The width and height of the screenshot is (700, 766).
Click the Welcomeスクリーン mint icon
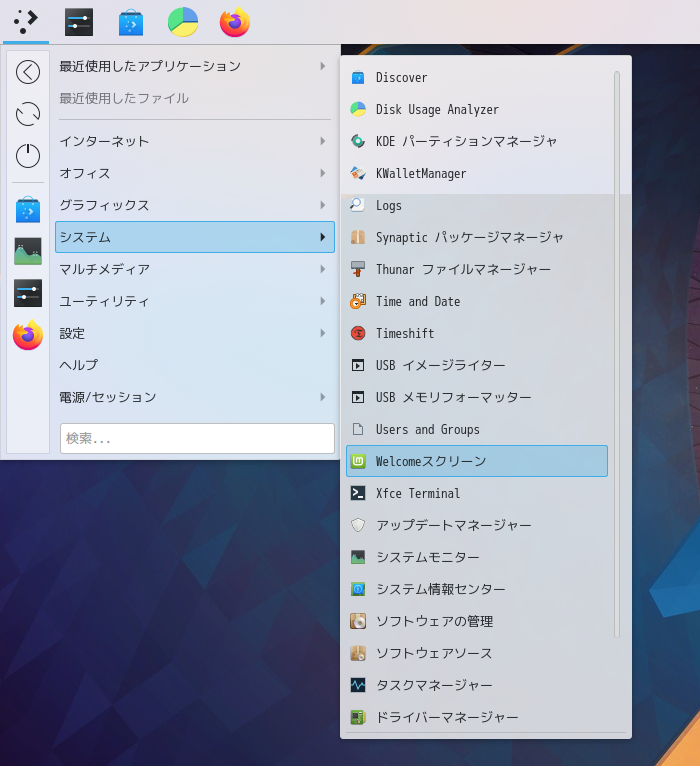358,461
